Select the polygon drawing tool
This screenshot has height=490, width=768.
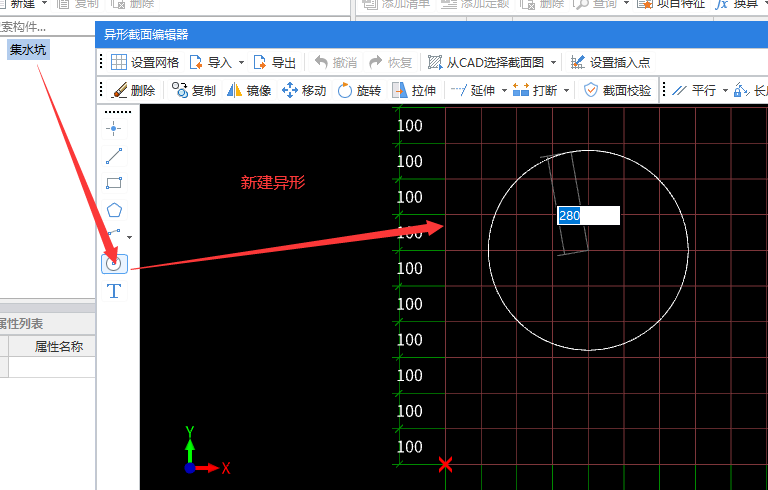tap(114, 210)
